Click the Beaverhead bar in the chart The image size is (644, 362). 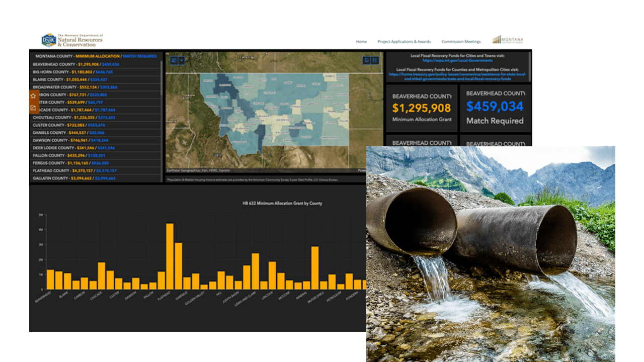[50, 280]
